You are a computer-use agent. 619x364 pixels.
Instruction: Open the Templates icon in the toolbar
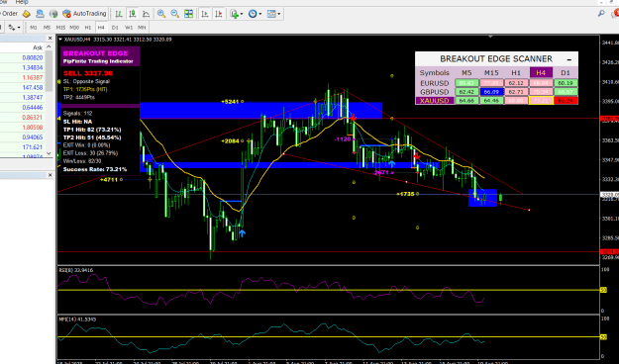pos(271,14)
